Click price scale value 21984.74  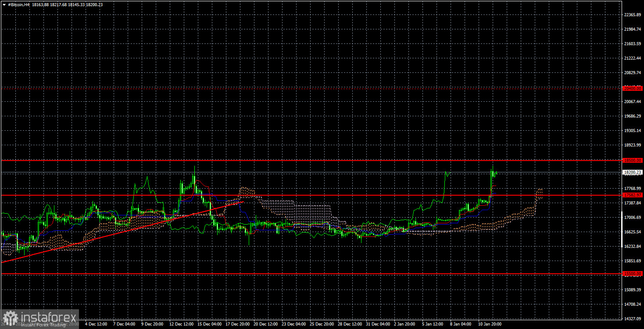633,29
